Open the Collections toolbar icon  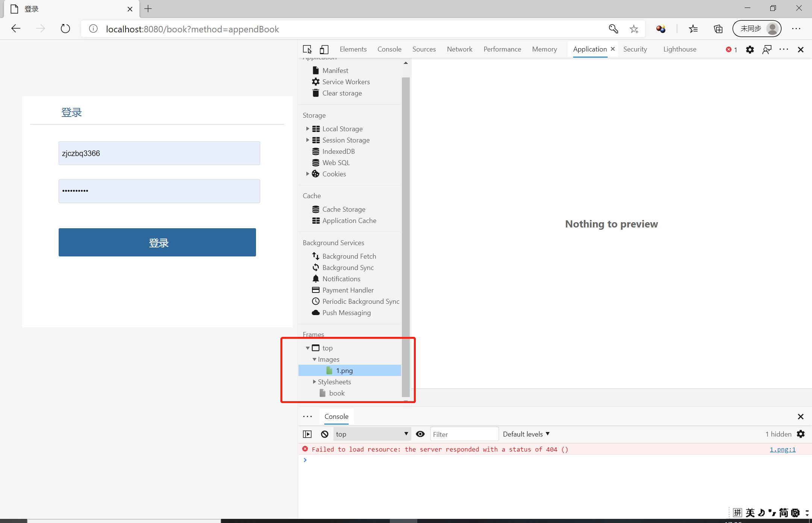718,29
